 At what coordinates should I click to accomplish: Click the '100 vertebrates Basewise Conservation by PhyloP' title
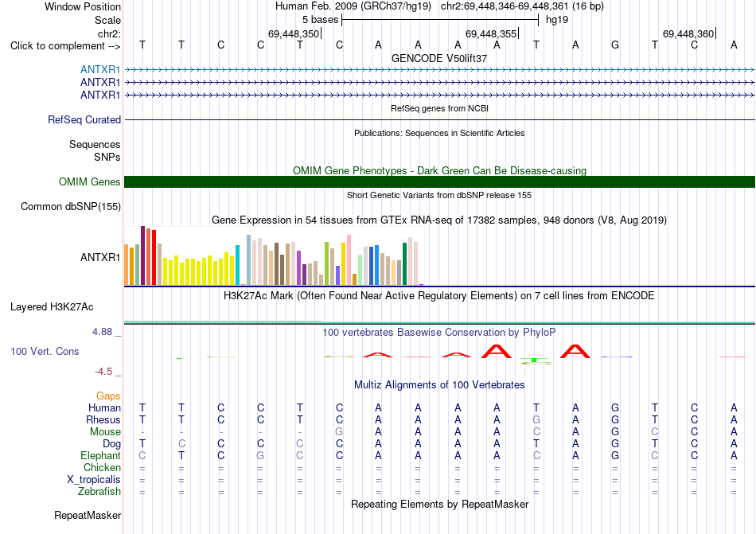click(x=439, y=332)
